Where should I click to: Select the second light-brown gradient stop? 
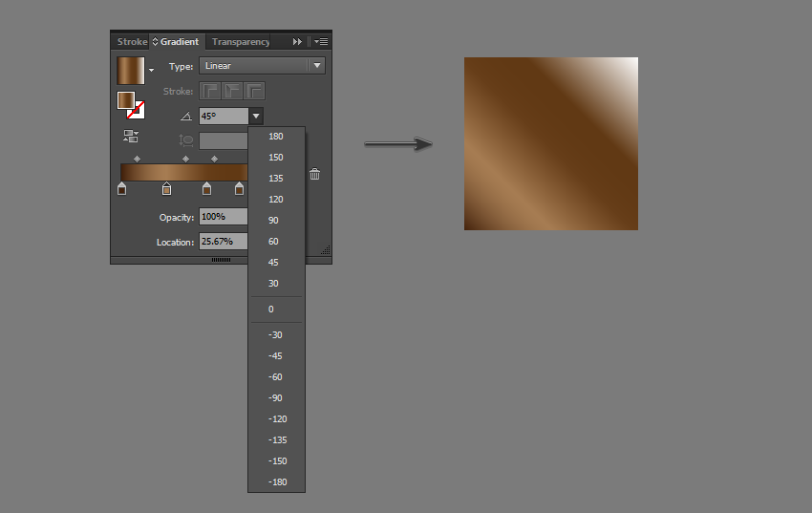click(x=166, y=189)
